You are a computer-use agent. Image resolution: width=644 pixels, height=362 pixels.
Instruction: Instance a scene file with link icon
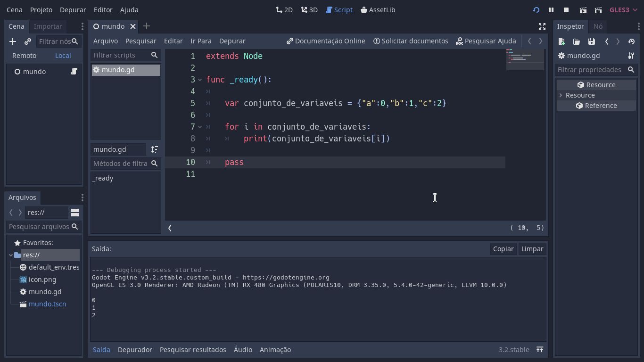28,41
